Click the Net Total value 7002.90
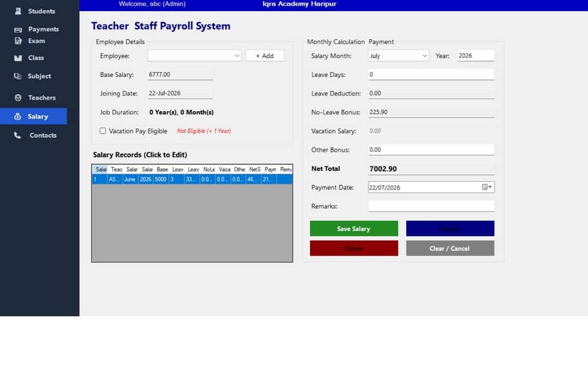This screenshot has width=588, height=387. tap(383, 169)
